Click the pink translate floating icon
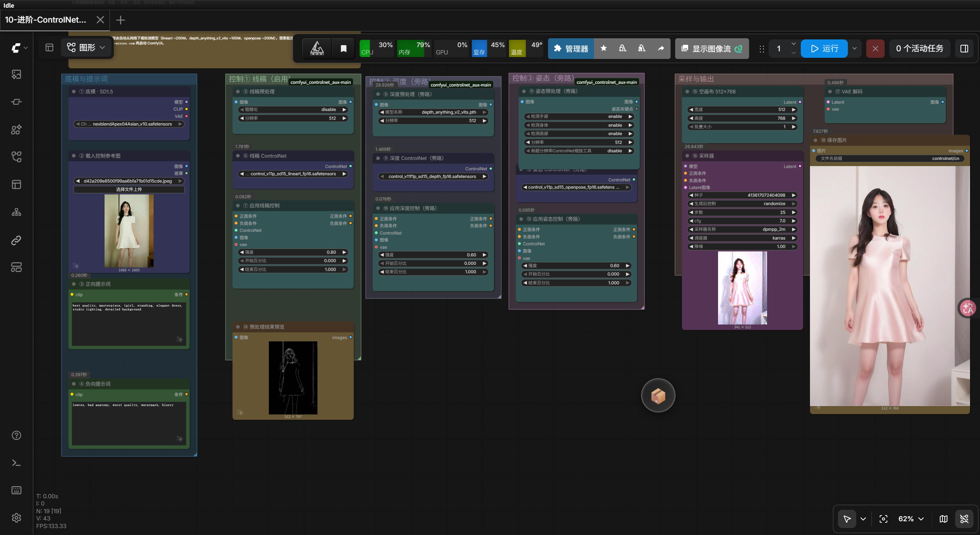980x535 pixels. 969,308
